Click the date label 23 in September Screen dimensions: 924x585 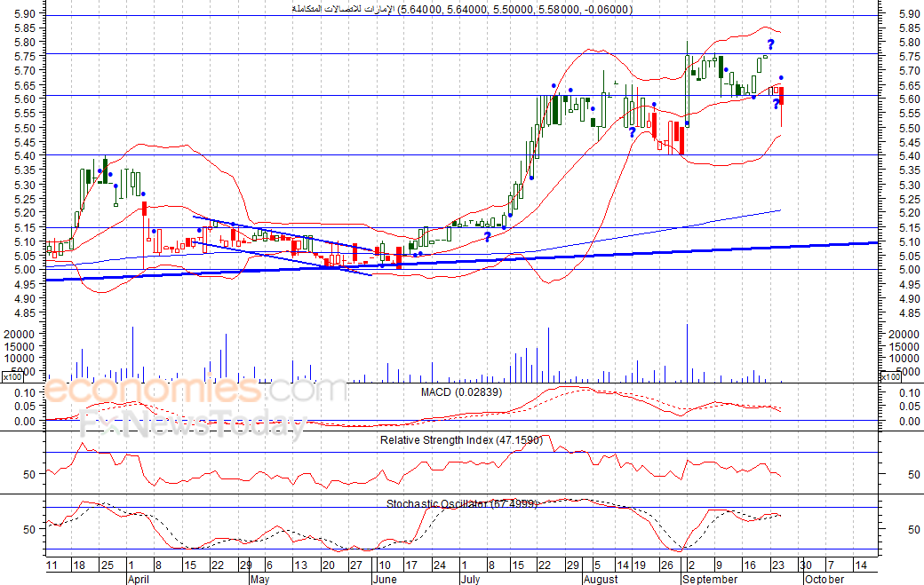click(x=778, y=565)
